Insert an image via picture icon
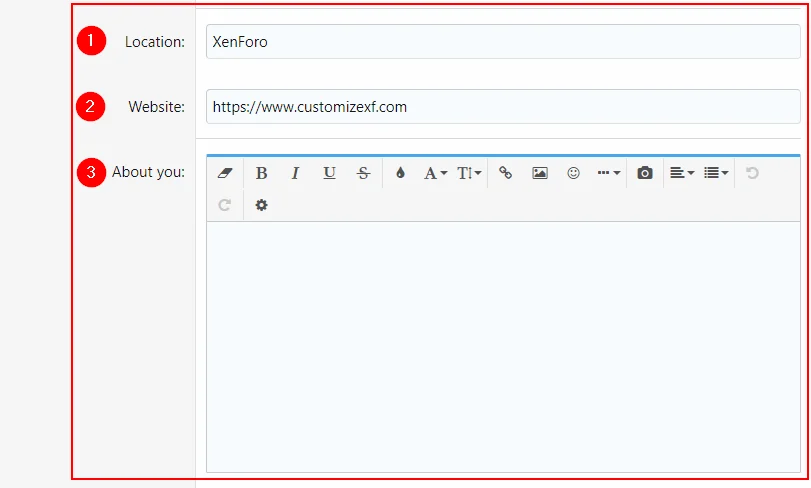Screen dimensions: 811x488 pos(540,173)
